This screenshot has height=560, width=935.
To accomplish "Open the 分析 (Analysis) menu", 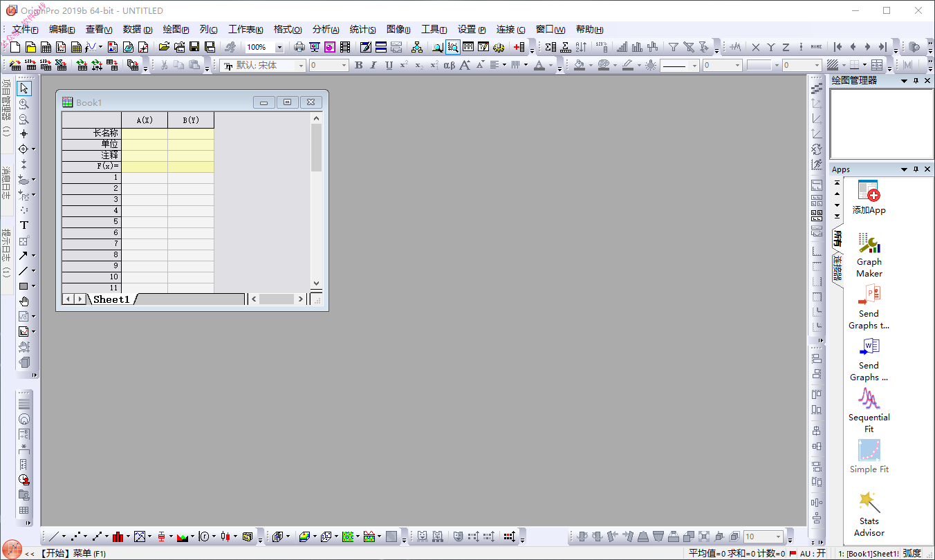I will (x=326, y=29).
